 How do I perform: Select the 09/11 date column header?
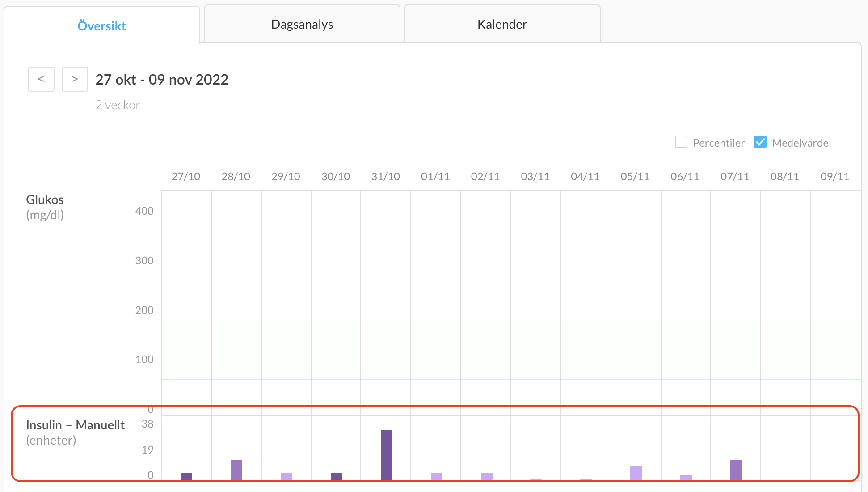pos(835,176)
